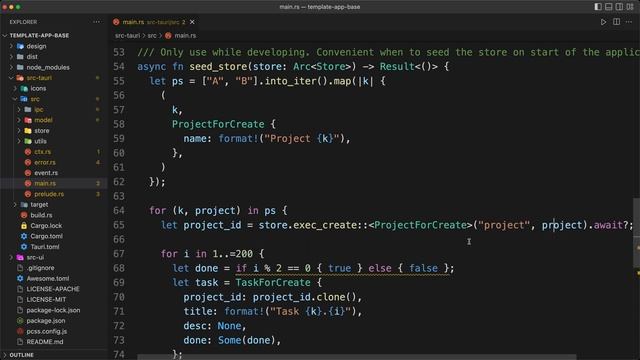Screen dimensions: 640x360
Task: Click line number 65 in the gutter
Action: [119, 225]
